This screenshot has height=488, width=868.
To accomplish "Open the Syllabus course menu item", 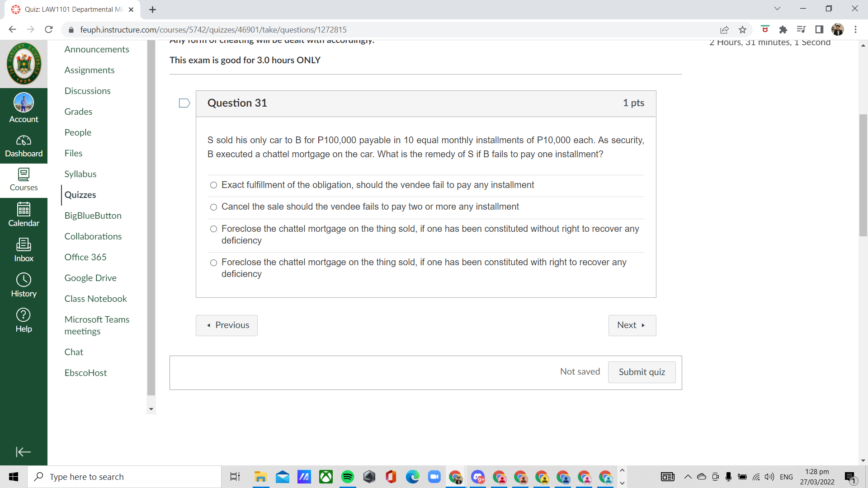I will tap(80, 174).
